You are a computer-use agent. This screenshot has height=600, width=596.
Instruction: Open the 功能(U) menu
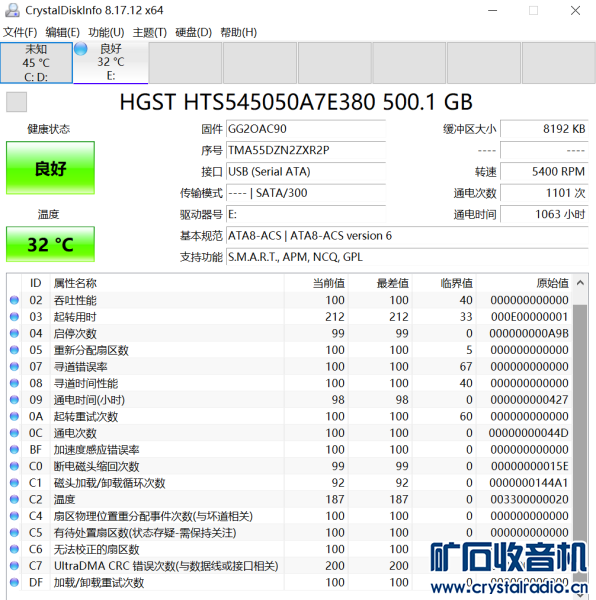pyautogui.click(x=106, y=32)
